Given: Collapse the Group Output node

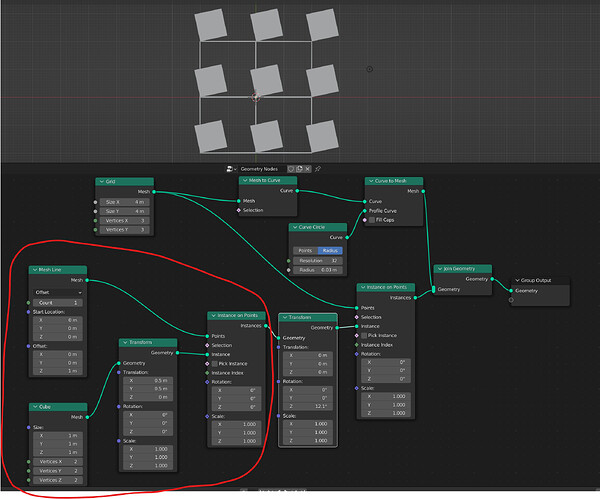Looking at the screenshot, I should point(517,280).
